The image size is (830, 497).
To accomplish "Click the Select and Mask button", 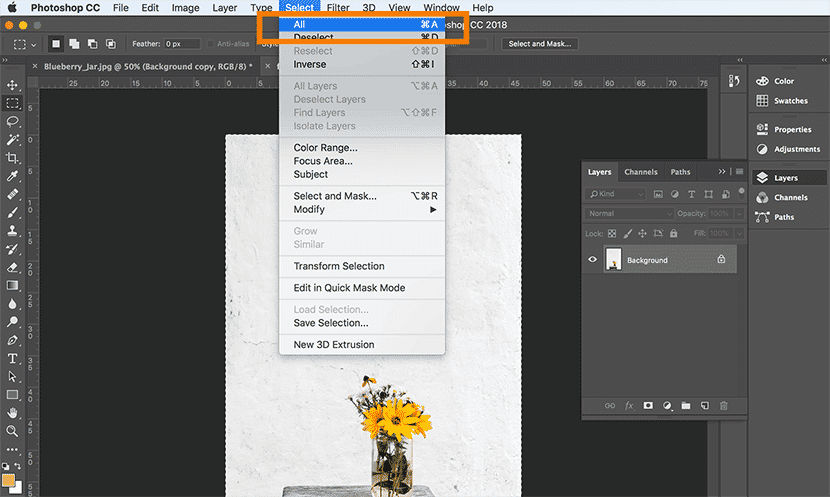I will (x=539, y=44).
